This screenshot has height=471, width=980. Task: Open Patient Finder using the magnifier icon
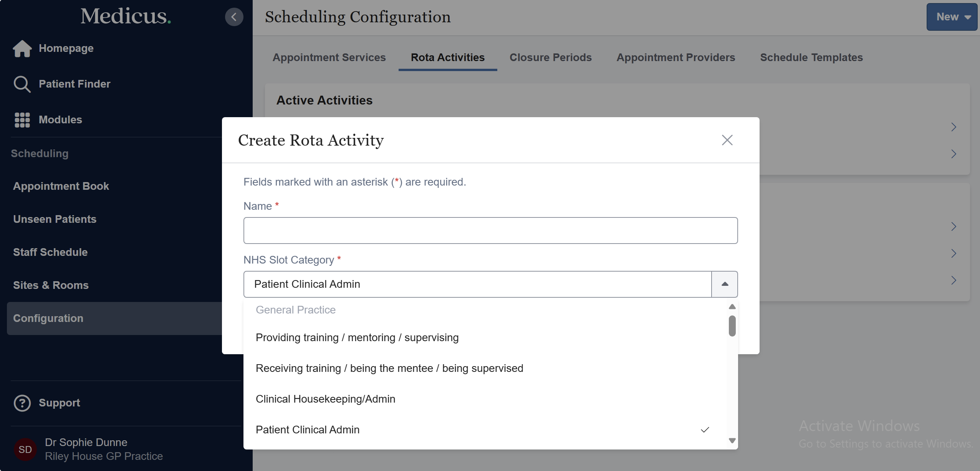22,84
